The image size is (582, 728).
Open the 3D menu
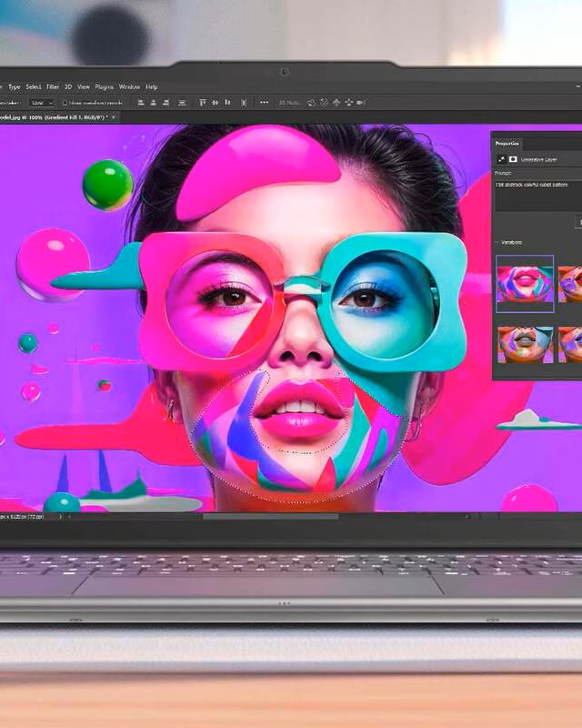pos(68,86)
